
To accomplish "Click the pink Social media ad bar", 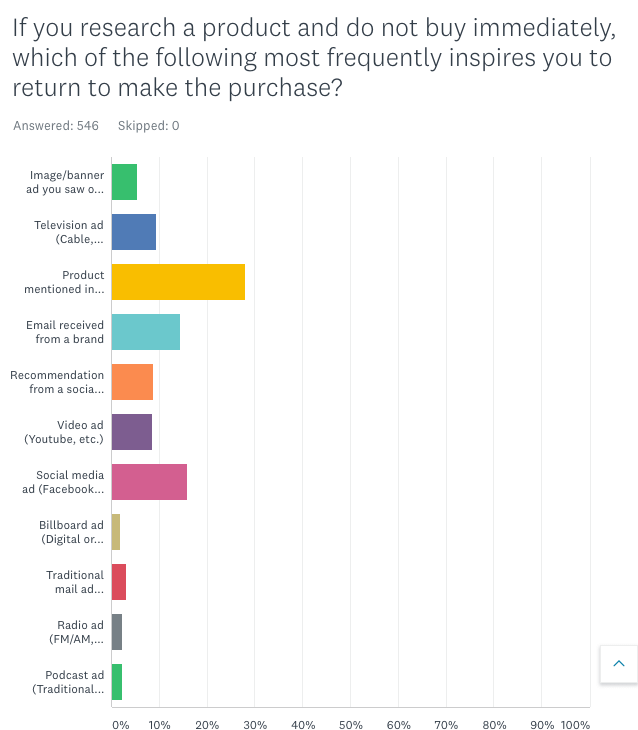I will (x=149, y=482).
